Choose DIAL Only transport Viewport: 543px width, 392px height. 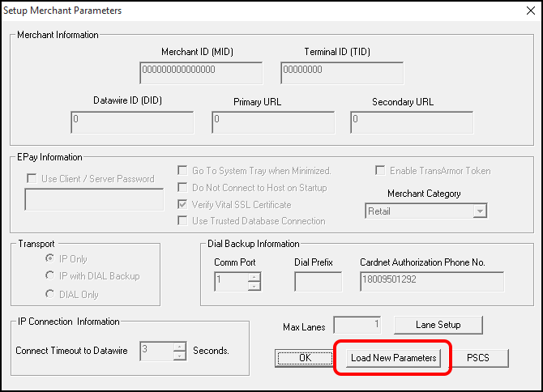[x=50, y=294]
